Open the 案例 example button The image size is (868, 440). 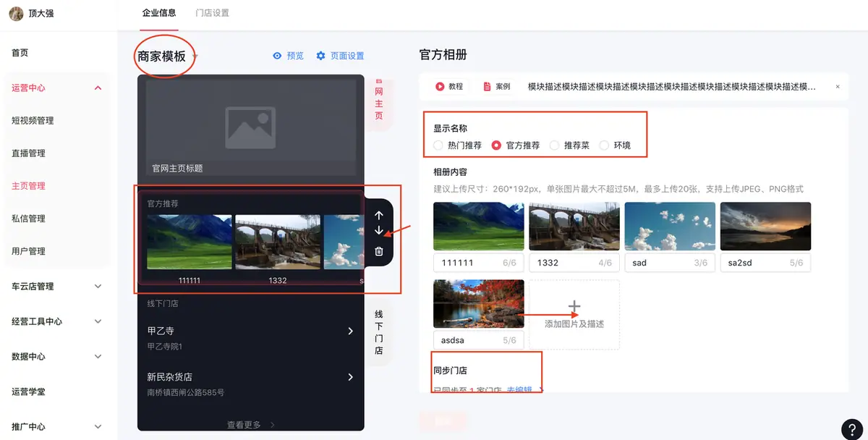pyautogui.click(x=496, y=86)
